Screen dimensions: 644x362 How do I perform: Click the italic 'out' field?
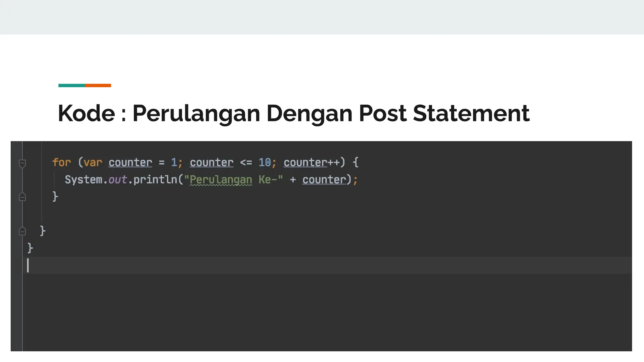pos(118,180)
